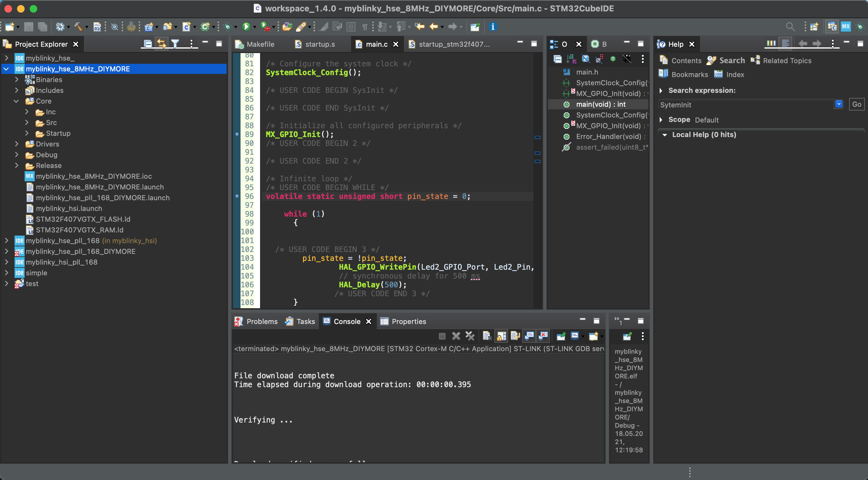Toggle Hide Inactive Elements in Outline view

pos(627,59)
